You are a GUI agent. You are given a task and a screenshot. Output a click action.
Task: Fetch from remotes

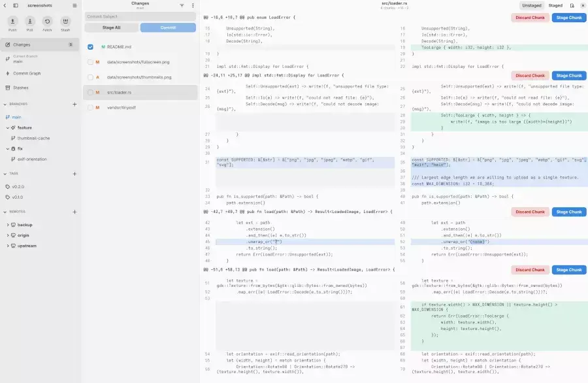47,22
